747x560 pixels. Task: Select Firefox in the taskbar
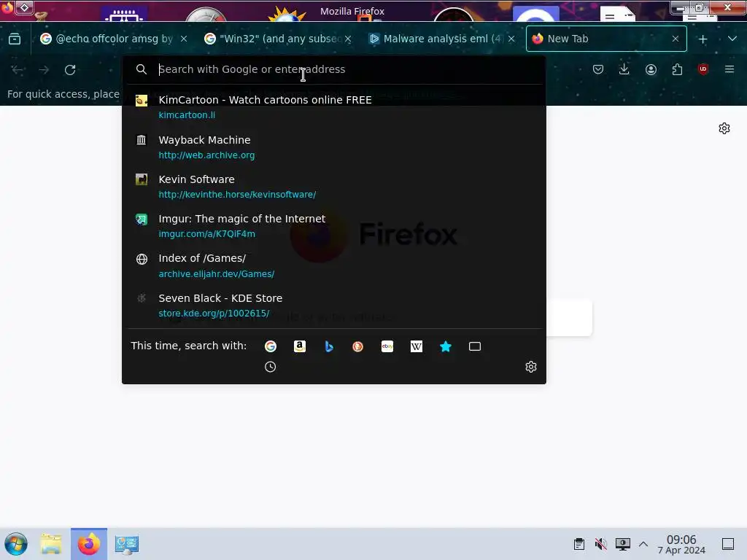pyautogui.click(x=89, y=544)
